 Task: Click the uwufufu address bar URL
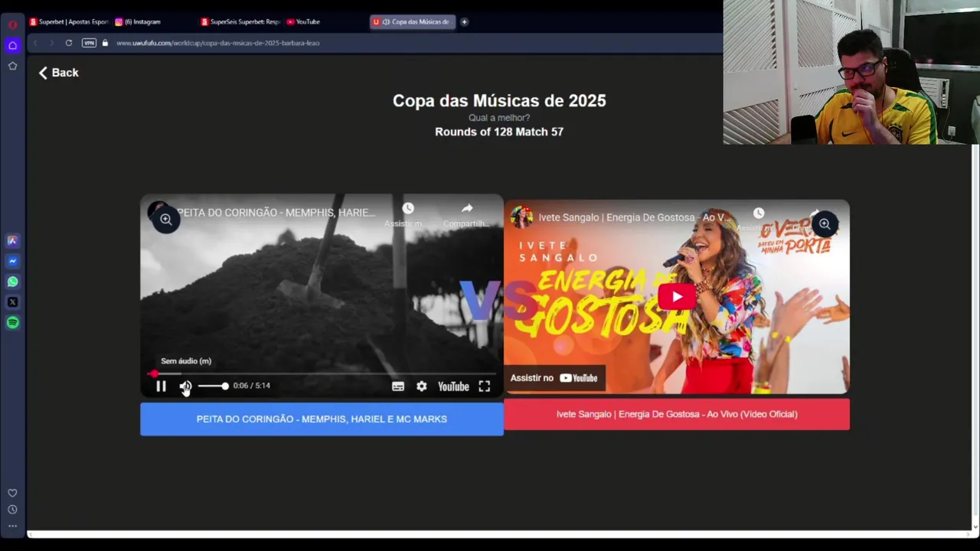click(217, 43)
